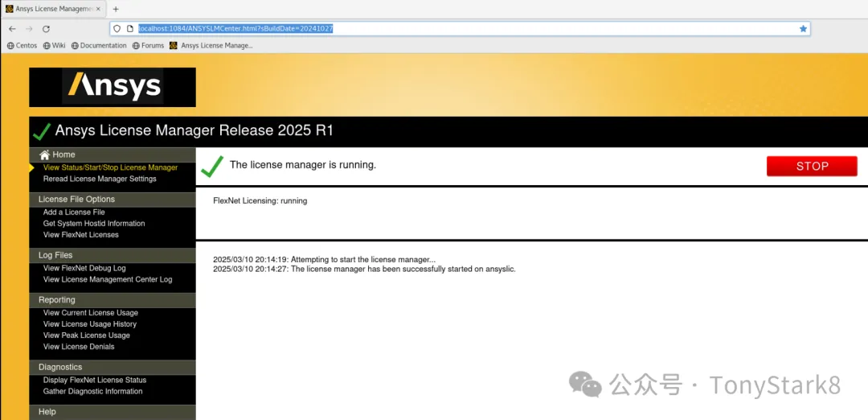Click the Diagnostics section header
Viewport: 868px width, 420px height.
pyautogui.click(x=113, y=368)
